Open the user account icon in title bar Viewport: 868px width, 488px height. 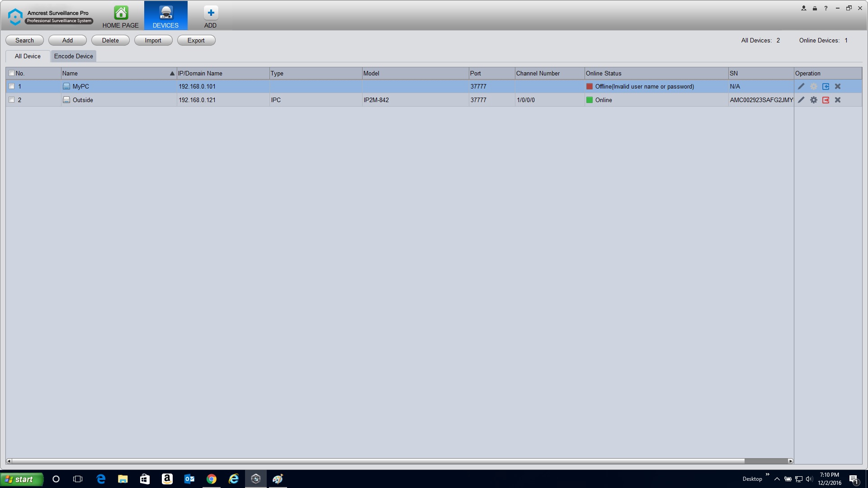pyautogui.click(x=803, y=8)
